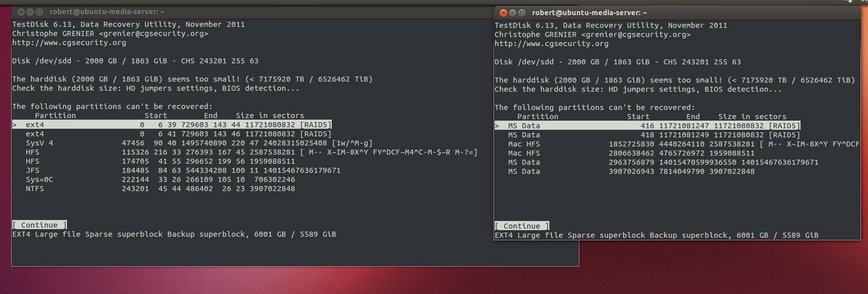
Task: Click 'Size in sectors' column header in the background terminal
Action: coord(270,116)
